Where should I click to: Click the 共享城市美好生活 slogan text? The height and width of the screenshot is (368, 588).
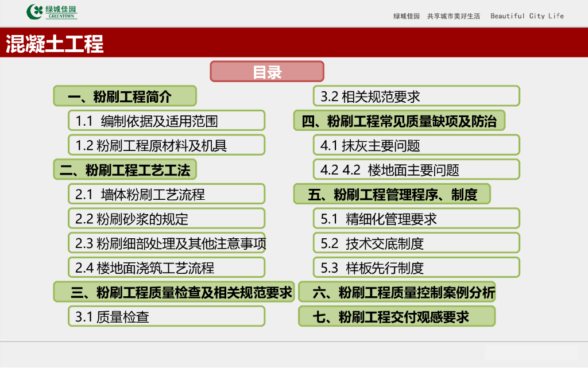click(454, 16)
